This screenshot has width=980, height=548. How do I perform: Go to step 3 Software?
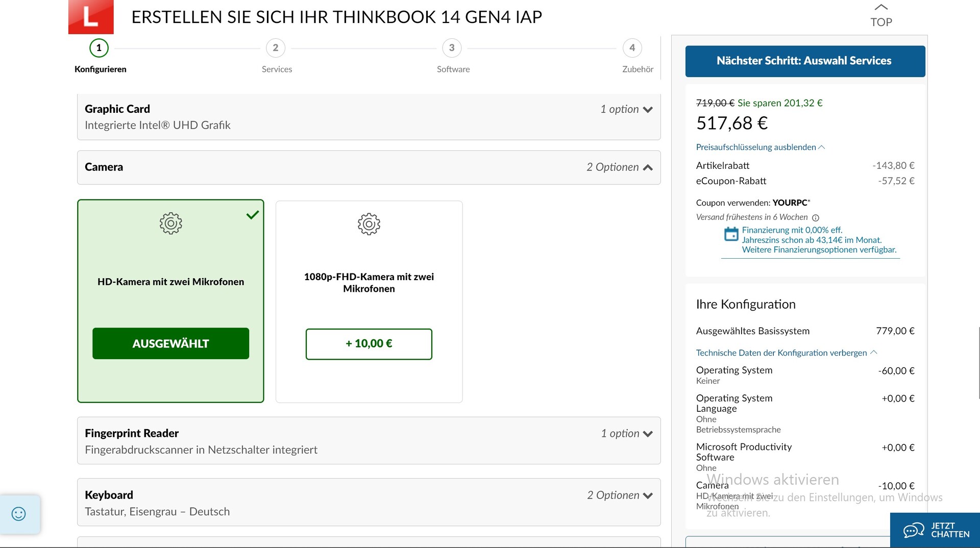452,48
